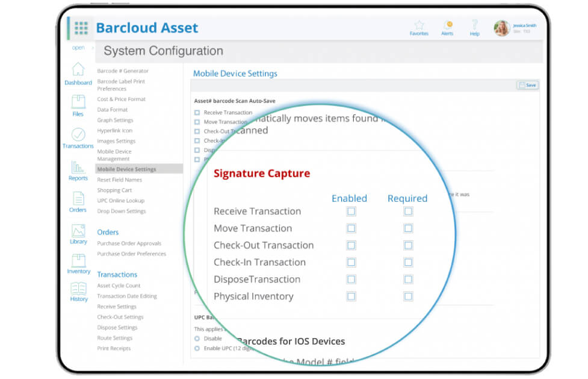This screenshot has width=588, height=379.
Task: Require signature for DisposeTransaction
Action: pyautogui.click(x=408, y=280)
